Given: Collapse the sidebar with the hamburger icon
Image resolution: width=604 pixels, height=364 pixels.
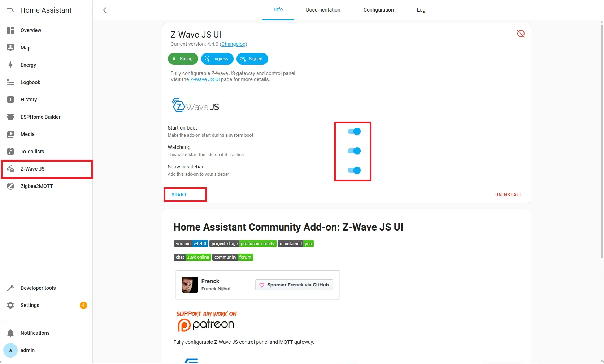Looking at the screenshot, I should click(10, 10).
